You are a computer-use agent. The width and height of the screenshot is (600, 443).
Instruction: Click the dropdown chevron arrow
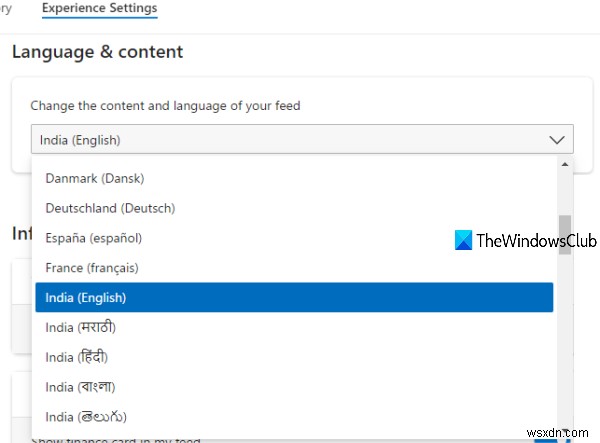(x=557, y=140)
